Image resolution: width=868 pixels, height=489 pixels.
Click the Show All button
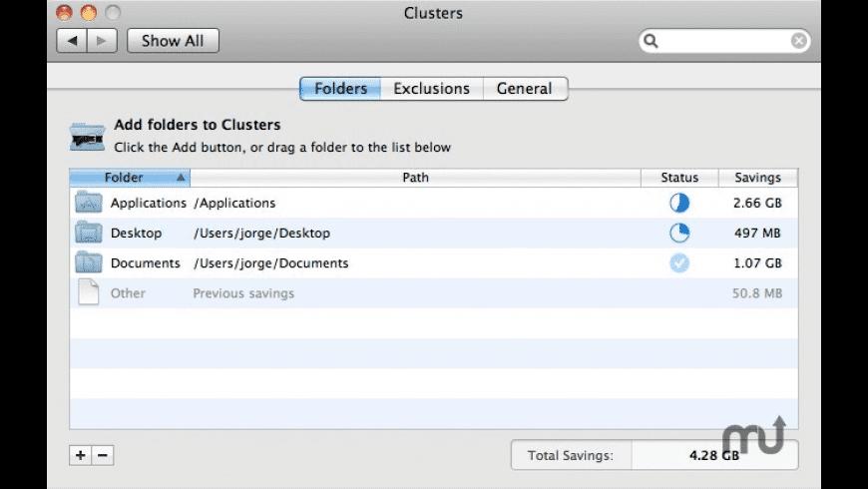173,41
